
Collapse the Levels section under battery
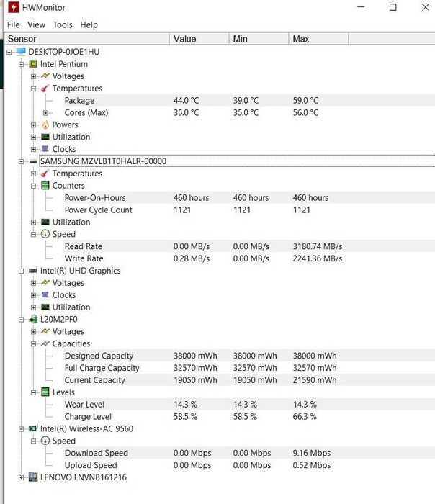click(x=34, y=392)
